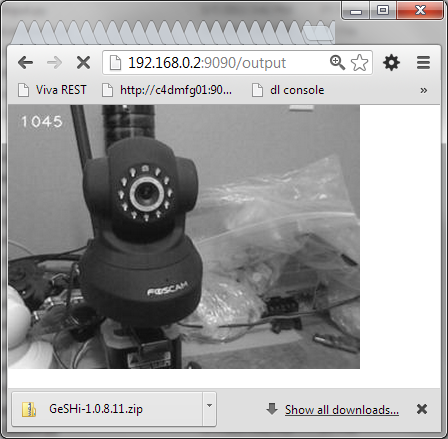This screenshot has height=439, width=448.
Task: Open the Viva REST bookmark
Action: click(x=52, y=90)
